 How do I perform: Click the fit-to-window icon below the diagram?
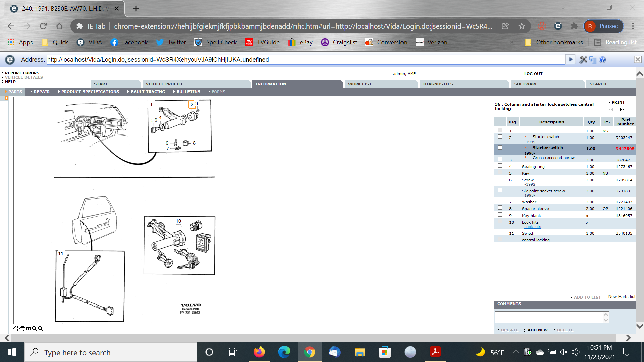click(29, 329)
